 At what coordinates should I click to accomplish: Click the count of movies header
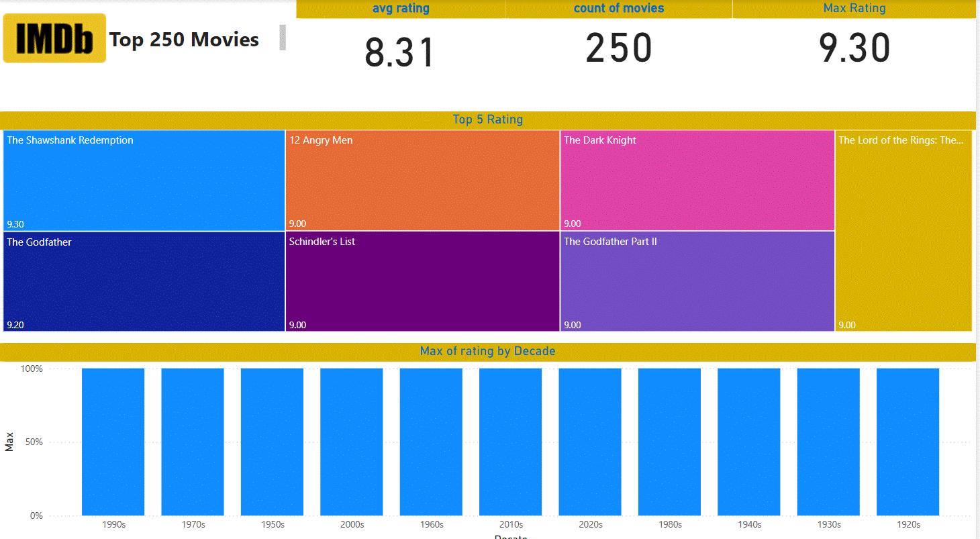coord(619,9)
